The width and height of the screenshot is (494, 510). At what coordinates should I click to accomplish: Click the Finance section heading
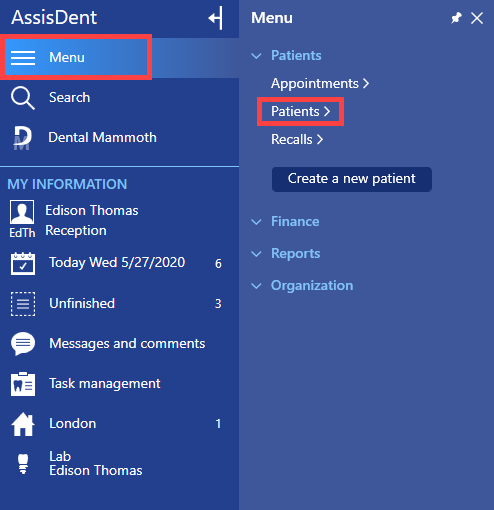(x=295, y=221)
